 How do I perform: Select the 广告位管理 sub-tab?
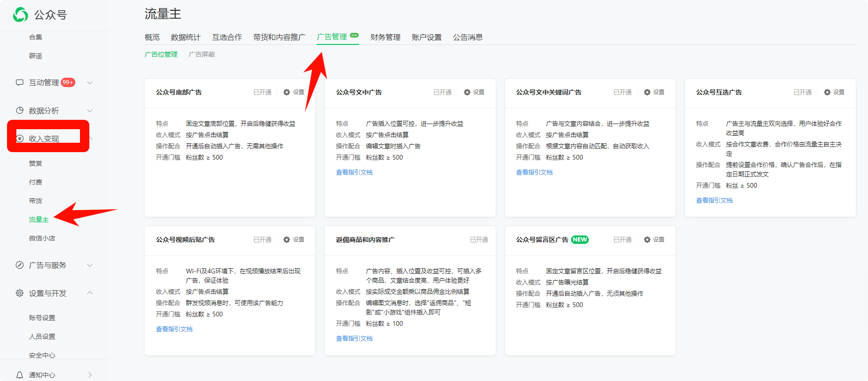(x=161, y=54)
